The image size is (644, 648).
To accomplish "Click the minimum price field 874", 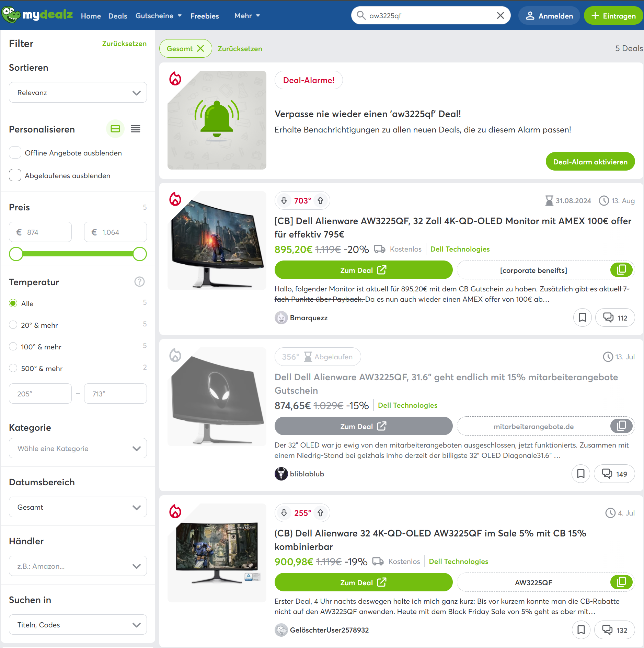I will [x=41, y=232].
